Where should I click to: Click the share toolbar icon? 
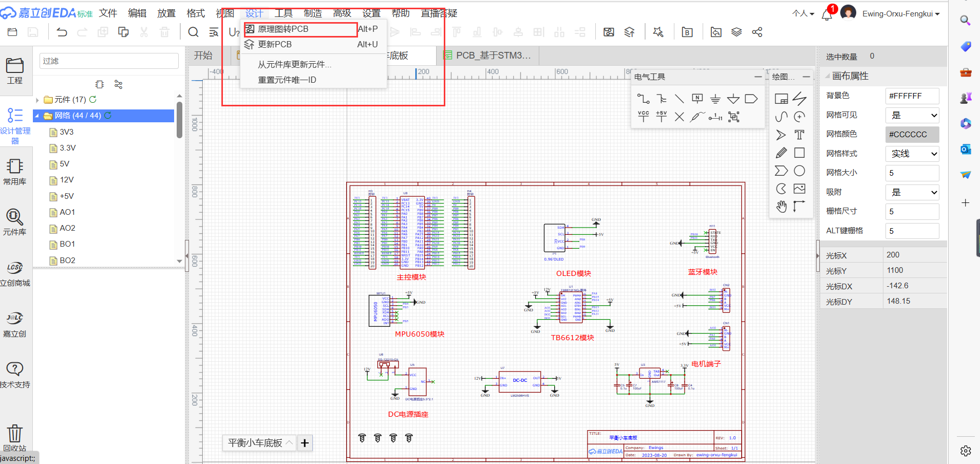tap(757, 32)
